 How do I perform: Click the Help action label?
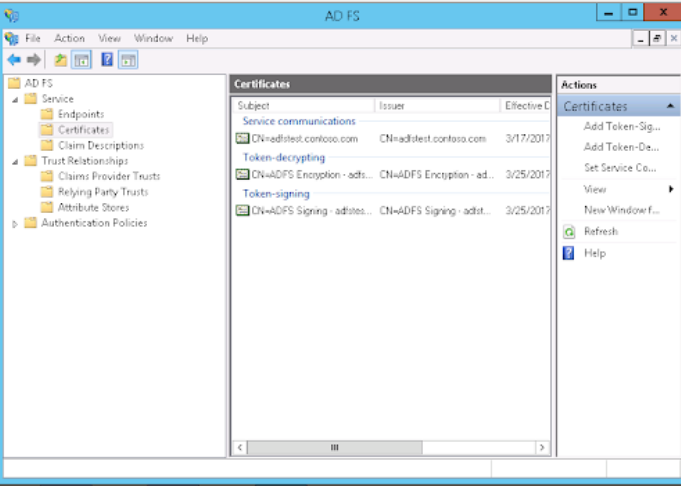click(595, 253)
